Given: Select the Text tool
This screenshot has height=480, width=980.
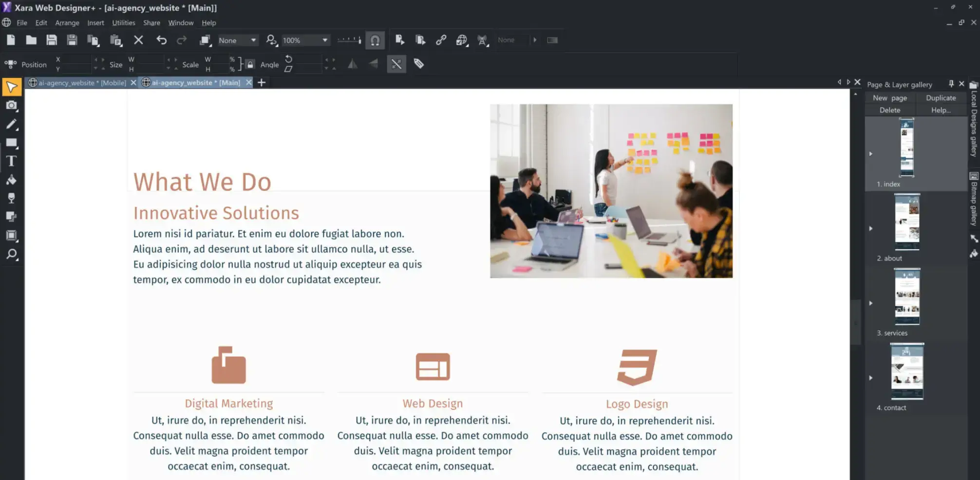Looking at the screenshot, I should click(x=12, y=161).
